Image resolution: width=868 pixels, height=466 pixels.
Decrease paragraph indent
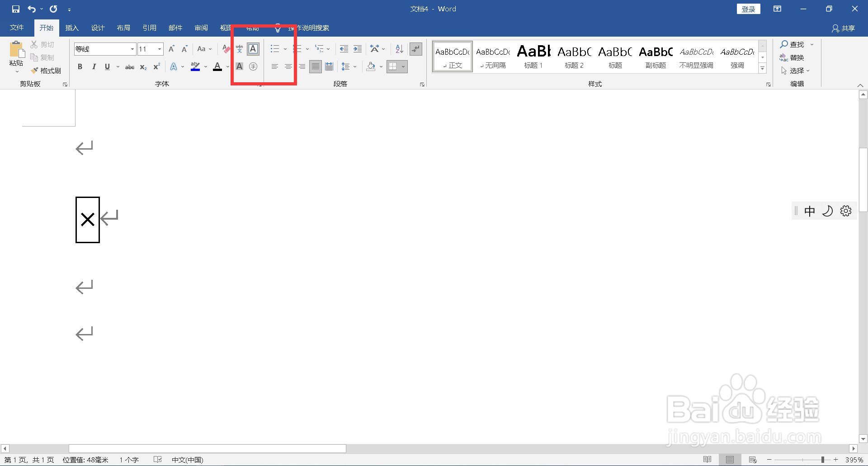pyautogui.click(x=344, y=49)
